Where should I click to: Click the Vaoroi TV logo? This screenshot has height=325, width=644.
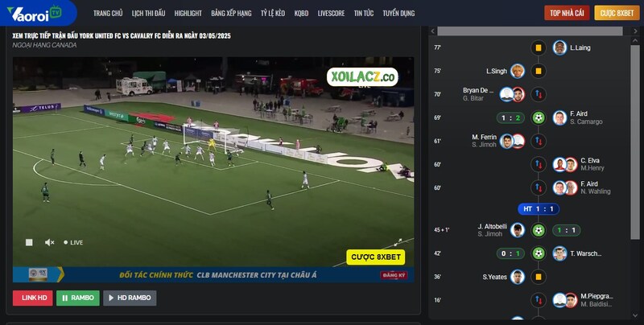click(x=35, y=13)
